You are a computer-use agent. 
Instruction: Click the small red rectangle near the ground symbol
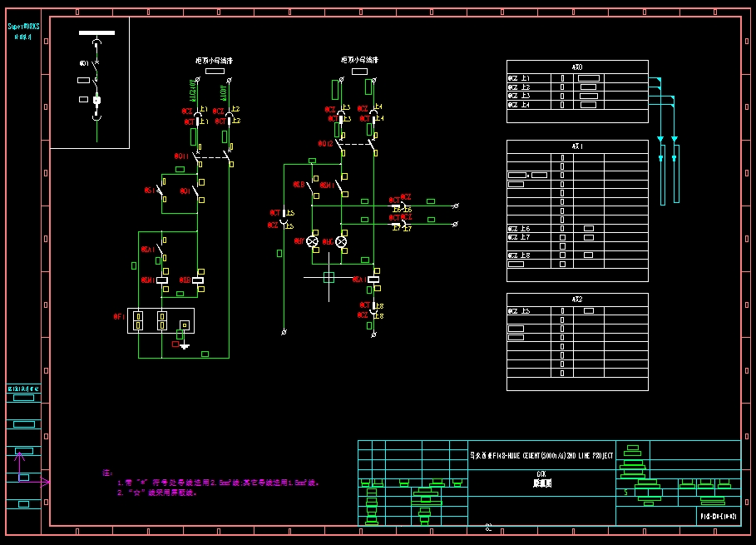(x=175, y=344)
